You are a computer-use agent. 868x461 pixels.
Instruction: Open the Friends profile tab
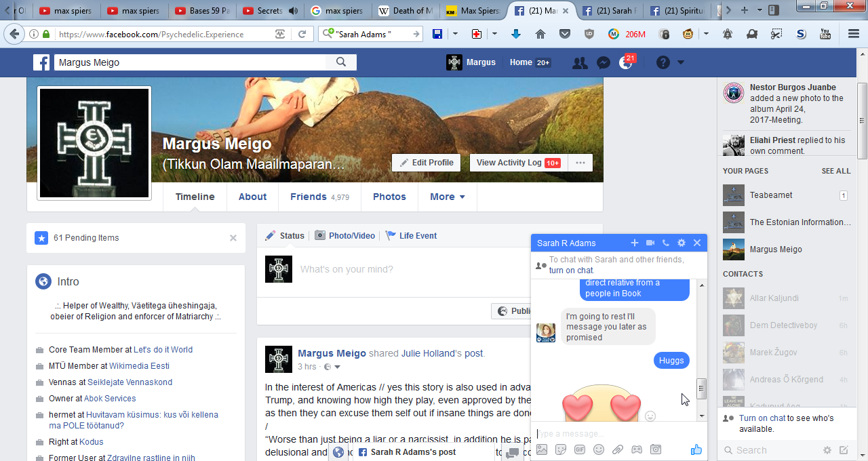pyautogui.click(x=319, y=197)
